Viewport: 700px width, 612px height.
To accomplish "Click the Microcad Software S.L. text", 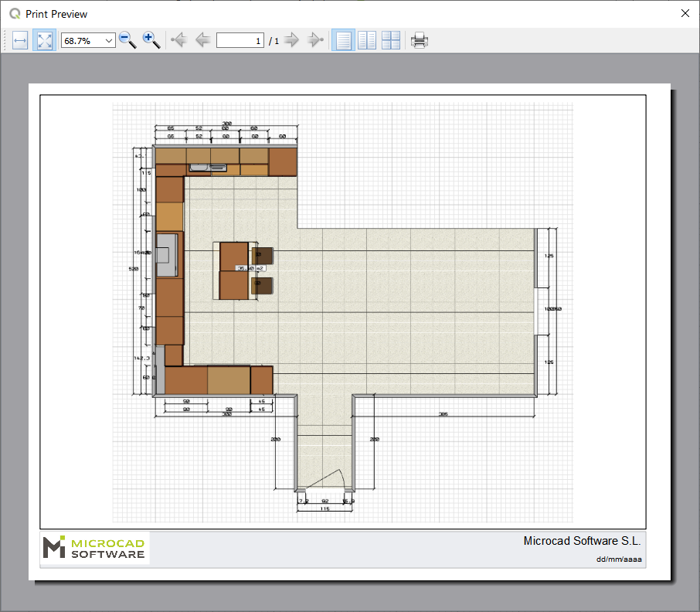I will 582,541.
